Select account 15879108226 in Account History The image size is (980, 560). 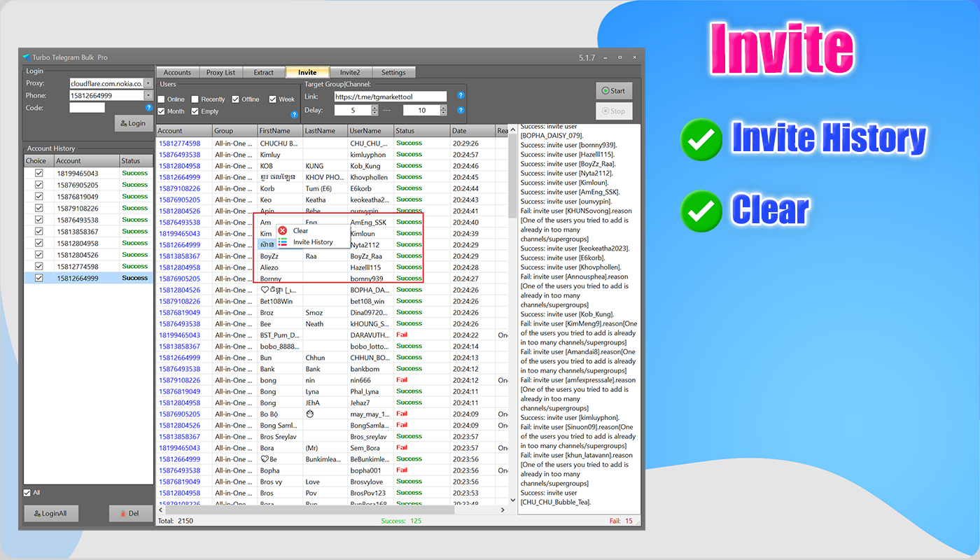coord(88,208)
